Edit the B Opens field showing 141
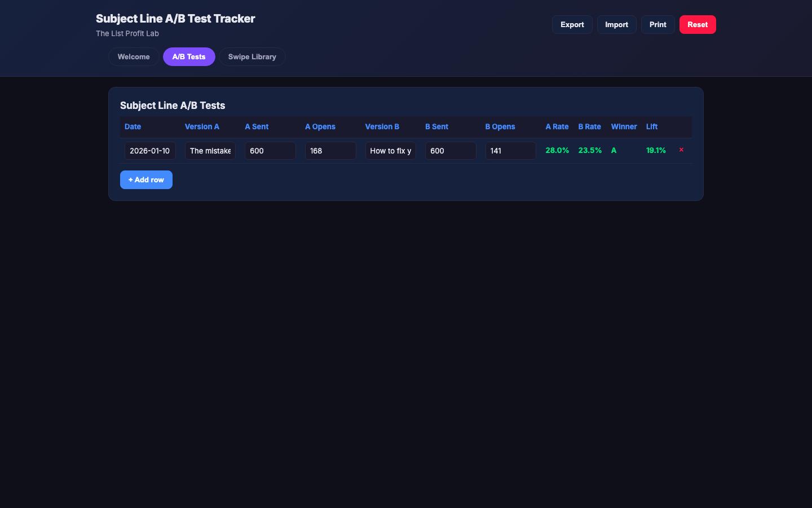This screenshot has height=508, width=812. click(x=511, y=151)
